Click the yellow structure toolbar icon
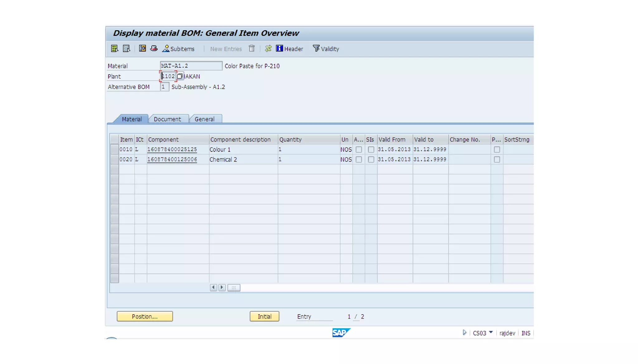Viewport: 638px width, 364px height. click(142, 48)
